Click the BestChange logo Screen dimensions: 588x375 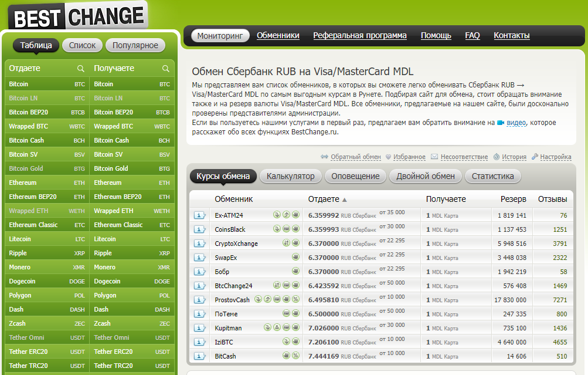tap(78, 16)
